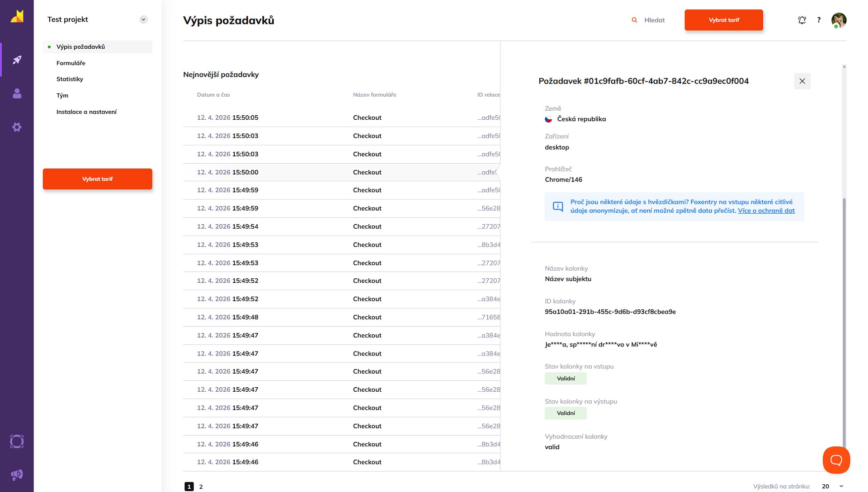Open Instalace a nastavení menu item

pyautogui.click(x=86, y=112)
